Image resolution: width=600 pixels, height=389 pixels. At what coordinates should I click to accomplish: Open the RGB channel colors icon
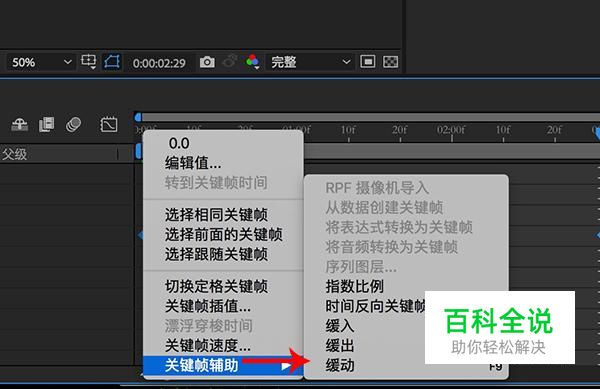[x=253, y=61]
